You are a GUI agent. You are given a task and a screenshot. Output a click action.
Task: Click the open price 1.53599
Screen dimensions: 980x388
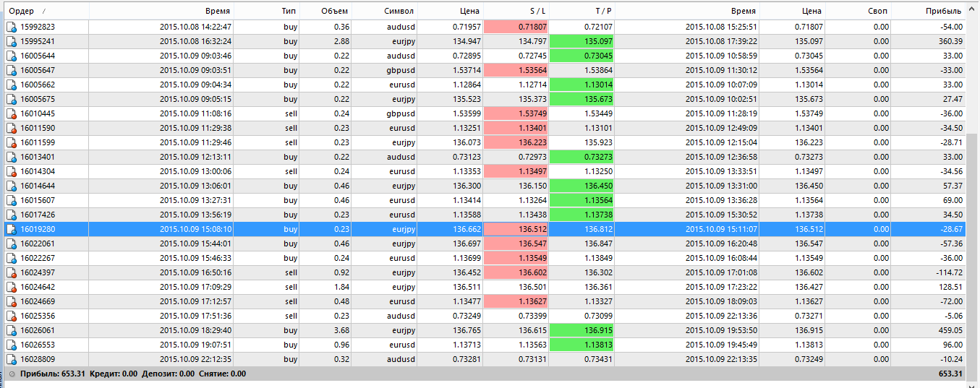(x=466, y=113)
